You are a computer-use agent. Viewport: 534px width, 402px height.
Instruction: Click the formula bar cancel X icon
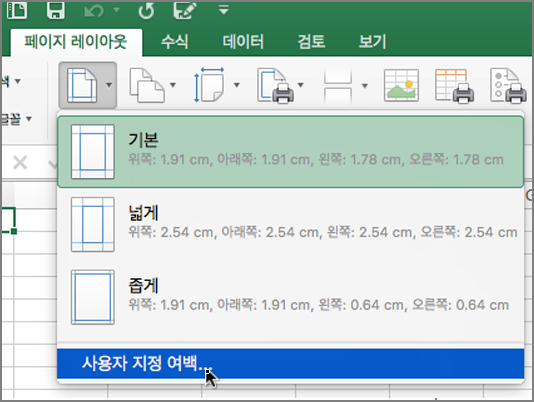pyautogui.click(x=20, y=163)
